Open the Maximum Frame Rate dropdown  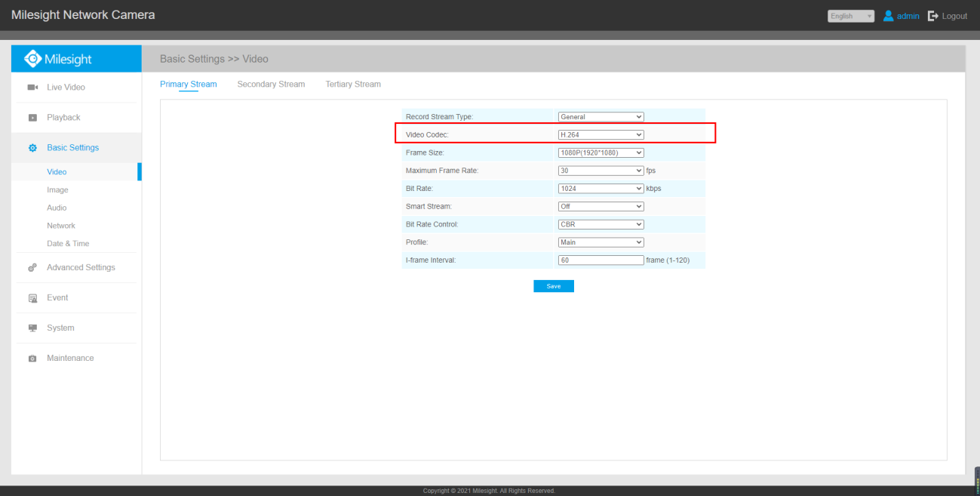pyautogui.click(x=601, y=171)
